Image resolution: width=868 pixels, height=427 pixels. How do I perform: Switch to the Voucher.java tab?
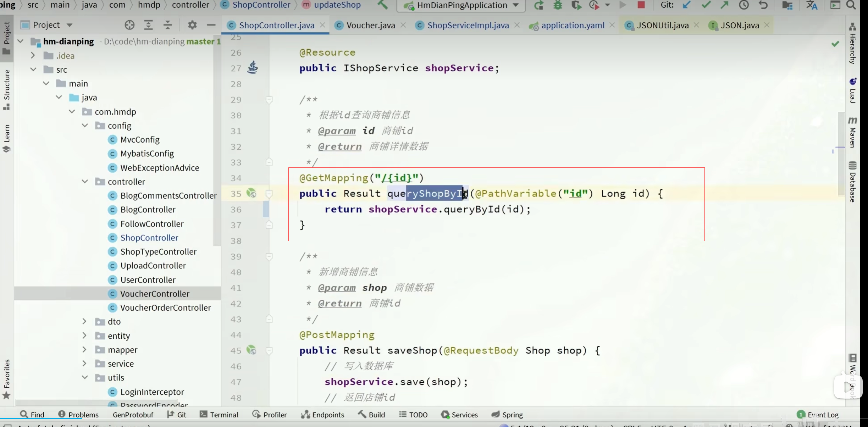coord(370,25)
